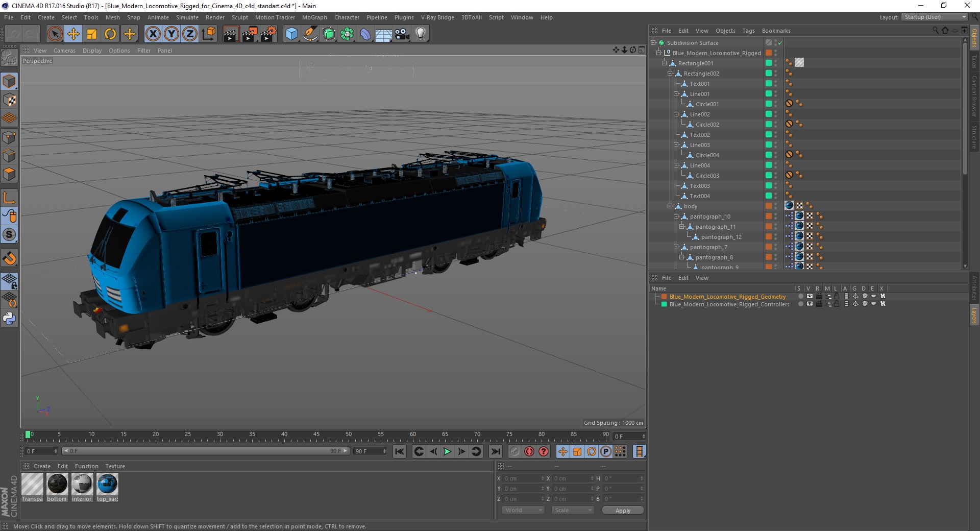Open the World coordinate dropdown

click(x=523, y=510)
